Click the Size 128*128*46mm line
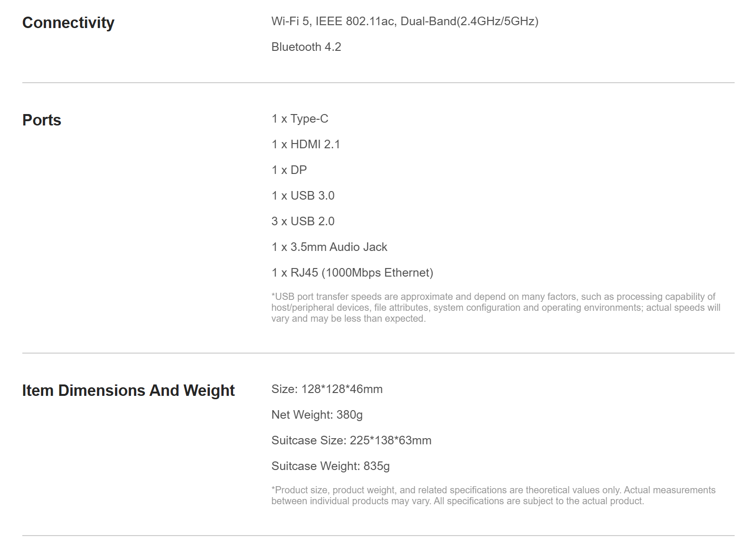 click(327, 389)
